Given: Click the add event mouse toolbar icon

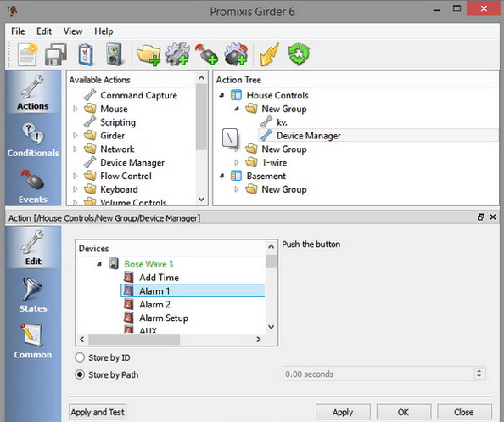Looking at the screenshot, I should tap(206, 54).
